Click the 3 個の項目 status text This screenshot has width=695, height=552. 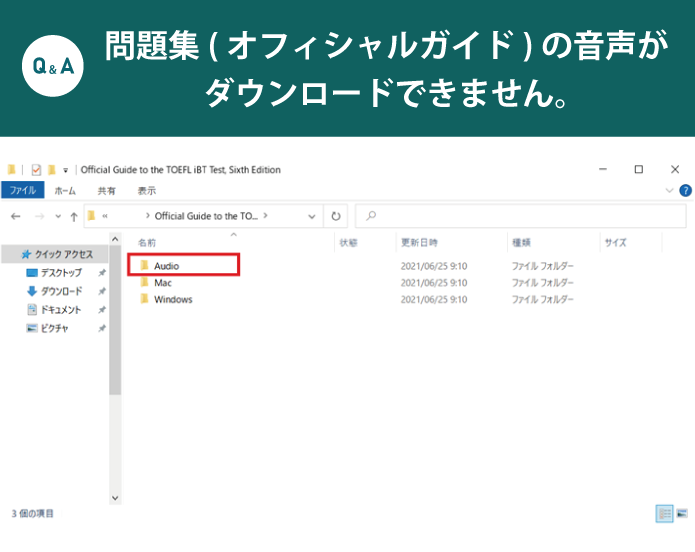(x=32, y=513)
